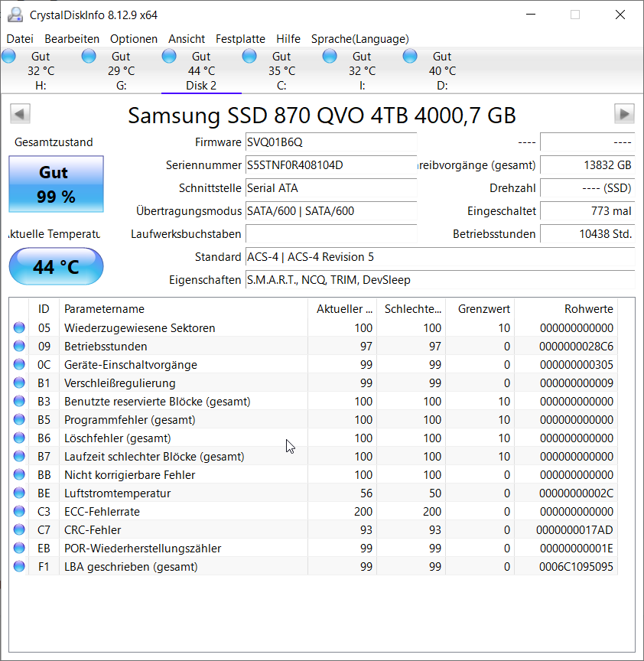Click the health indicator for drive G:

[x=89, y=55]
